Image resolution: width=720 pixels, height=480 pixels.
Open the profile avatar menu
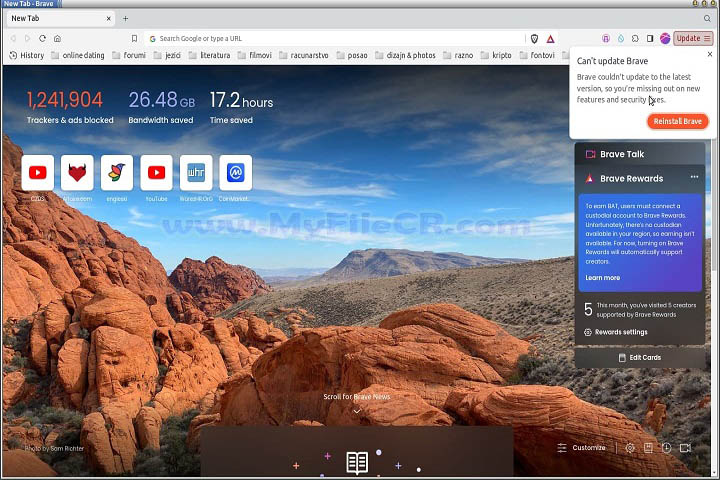tap(665, 39)
